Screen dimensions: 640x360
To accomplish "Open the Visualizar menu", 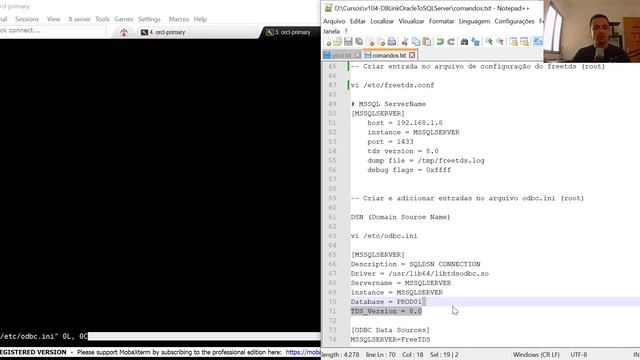I will point(411,21).
